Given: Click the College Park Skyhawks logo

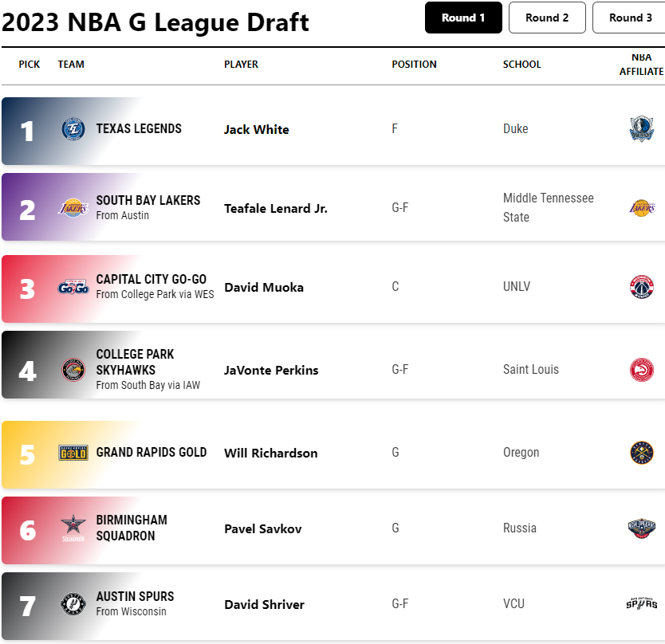Looking at the screenshot, I should (73, 370).
